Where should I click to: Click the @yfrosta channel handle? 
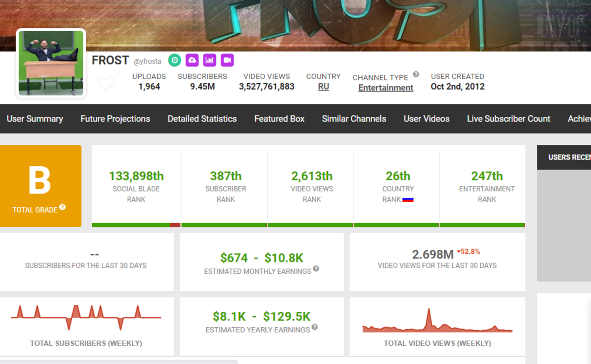coord(147,61)
